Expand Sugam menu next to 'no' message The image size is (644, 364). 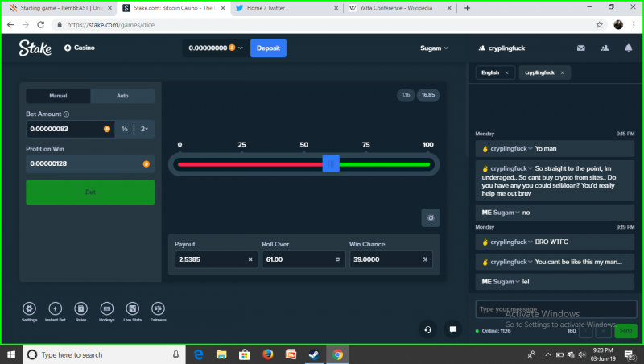point(518,213)
